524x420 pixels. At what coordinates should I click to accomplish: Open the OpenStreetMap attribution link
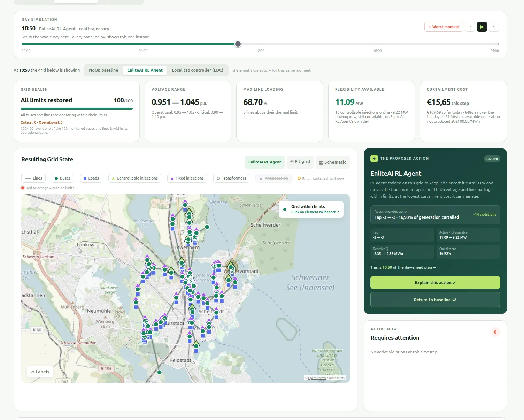(x=318, y=378)
